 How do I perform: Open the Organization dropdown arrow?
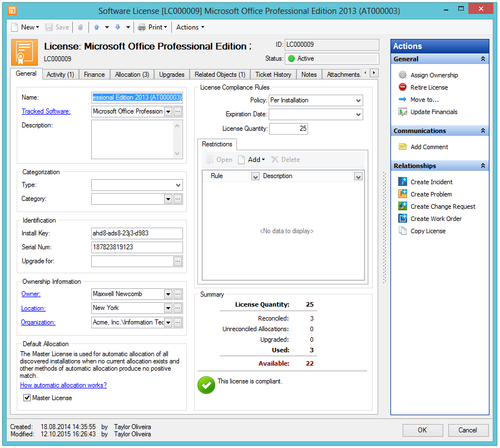click(x=168, y=322)
